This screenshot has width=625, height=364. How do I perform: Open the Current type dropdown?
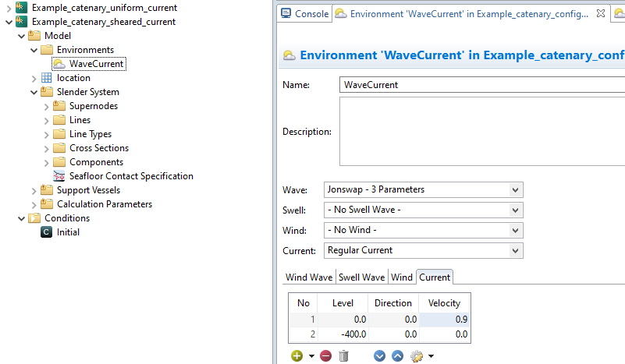pyautogui.click(x=422, y=250)
